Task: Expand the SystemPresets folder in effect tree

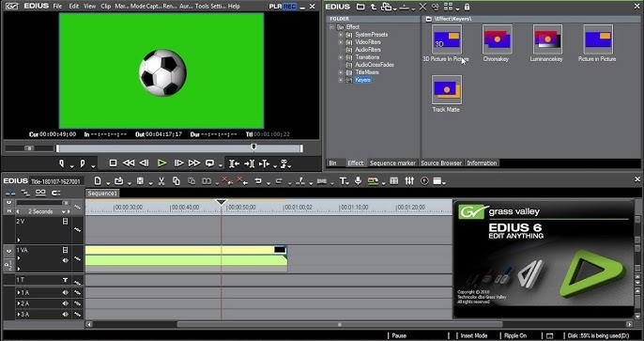Action: pos(341,35)
